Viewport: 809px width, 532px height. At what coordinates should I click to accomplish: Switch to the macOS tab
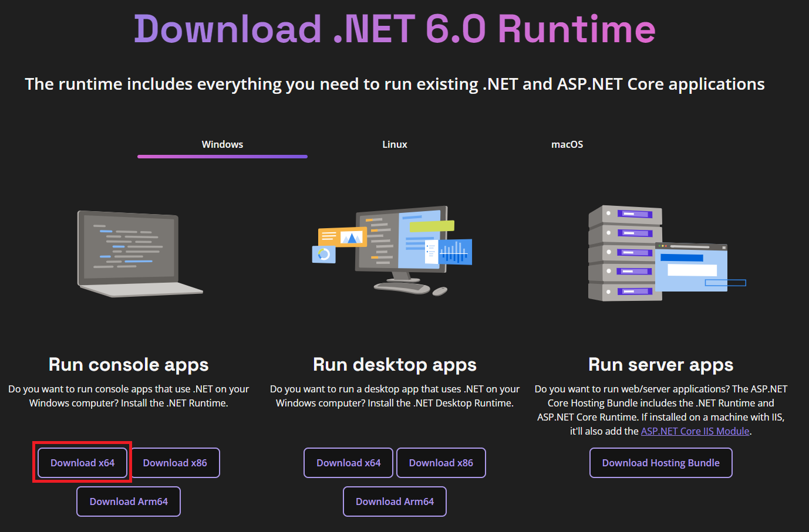point(567,144)
